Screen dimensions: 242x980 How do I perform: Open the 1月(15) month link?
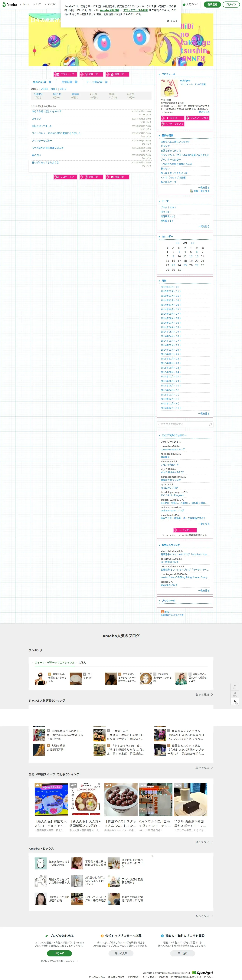tap(38, 94)
